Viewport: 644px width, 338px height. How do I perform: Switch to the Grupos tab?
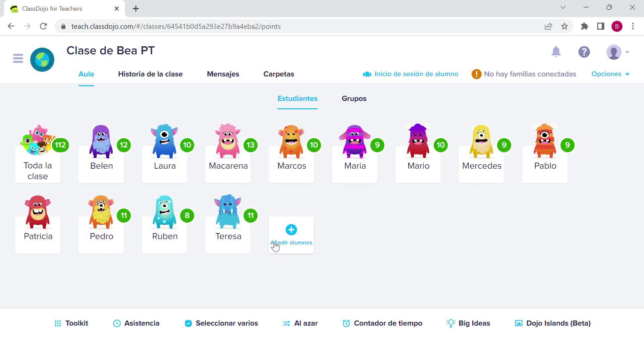point(354,99)
